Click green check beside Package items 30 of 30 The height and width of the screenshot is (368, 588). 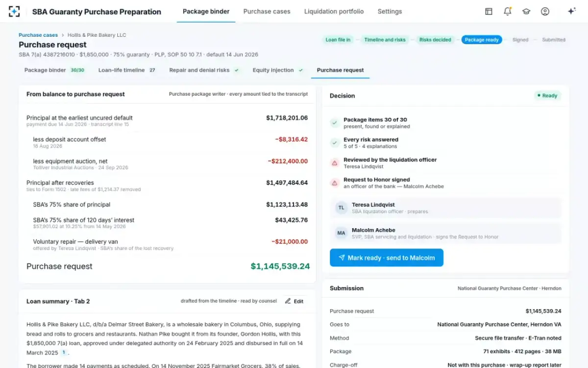(x=335, y=123)
